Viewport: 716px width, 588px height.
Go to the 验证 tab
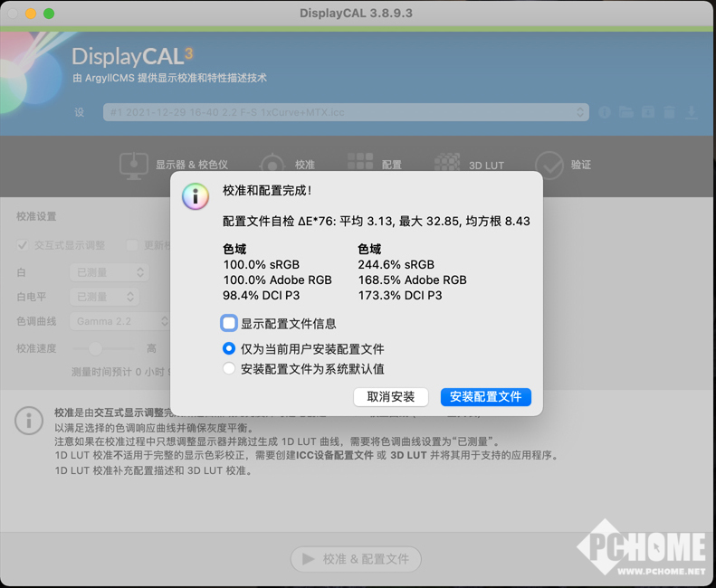[x=563, y=165]
